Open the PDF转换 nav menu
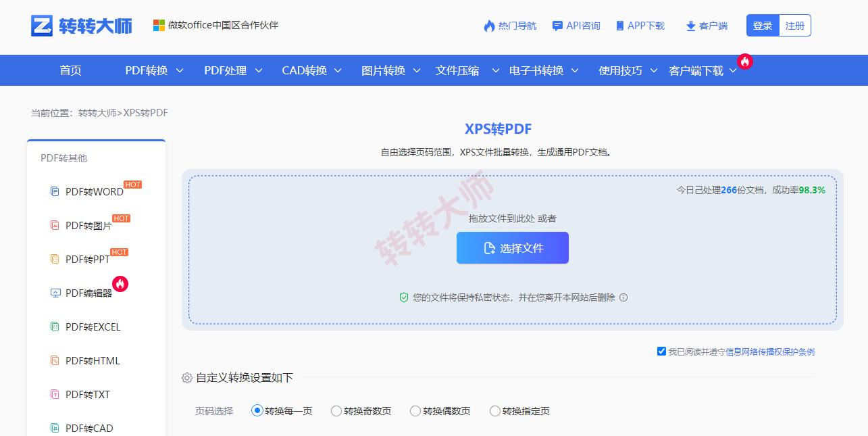The image size is (868, 436). 147,70
